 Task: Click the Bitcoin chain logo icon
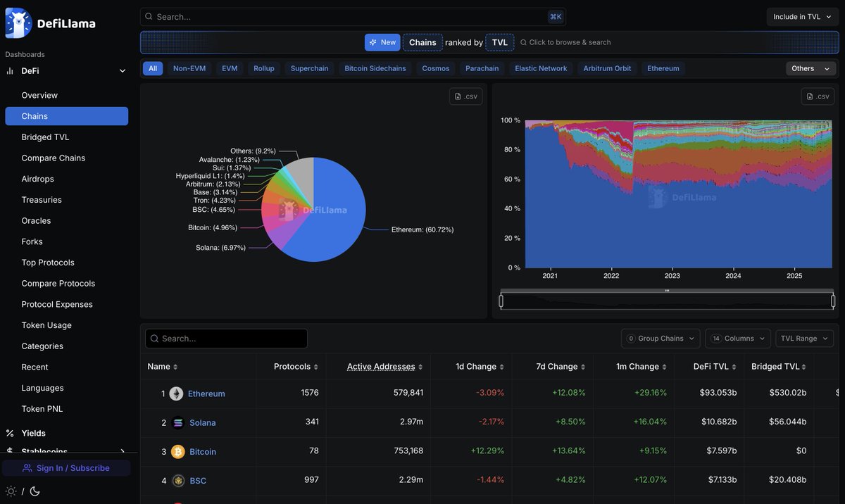click(177, 451)
